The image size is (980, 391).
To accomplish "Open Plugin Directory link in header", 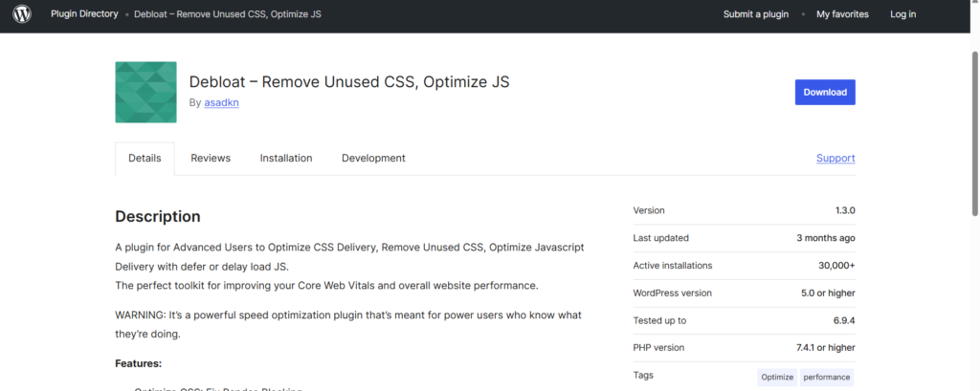I will coord(84,13).
